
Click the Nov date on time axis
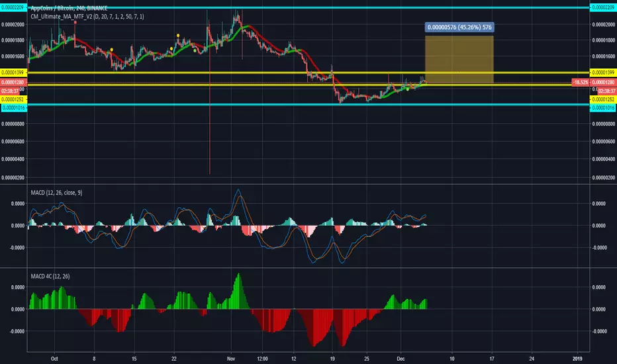point(231,359)
